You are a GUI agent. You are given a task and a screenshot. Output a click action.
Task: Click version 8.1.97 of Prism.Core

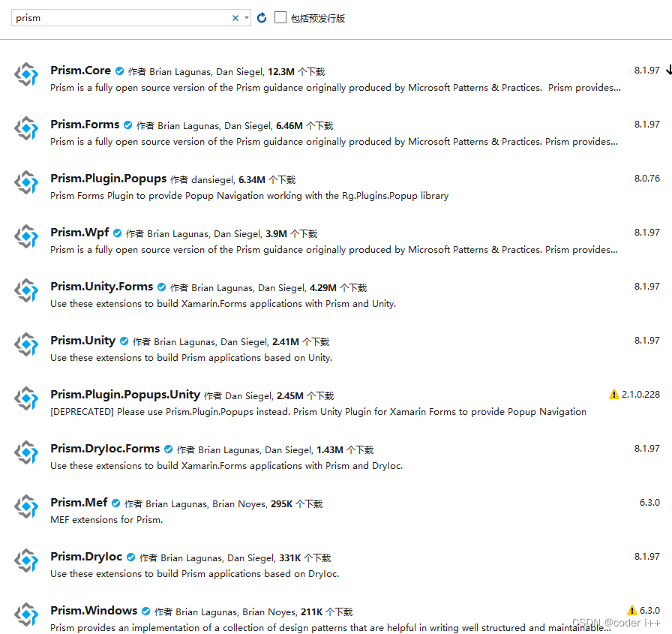[646, 71]
